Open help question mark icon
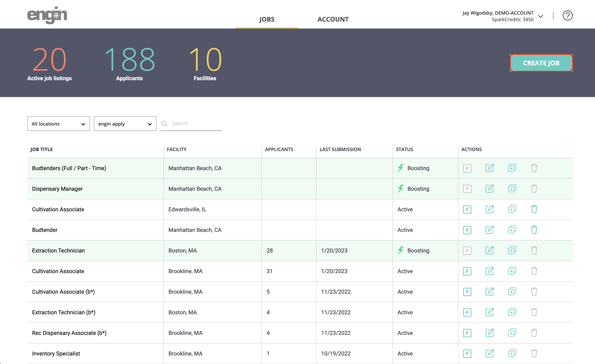The image size is (595, 364). 567,16
